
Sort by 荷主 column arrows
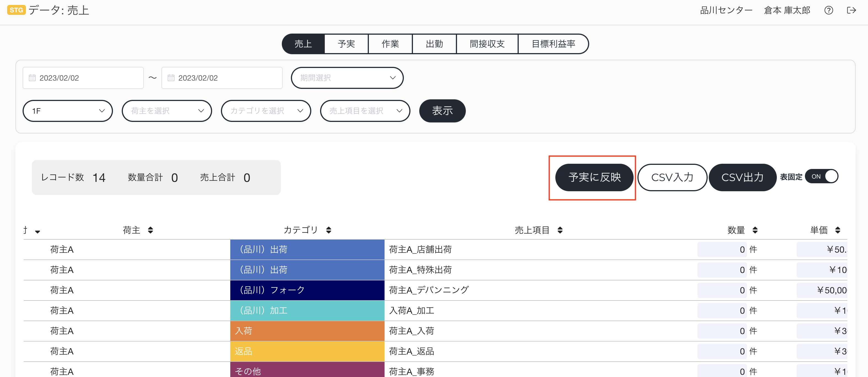pyautogui.click(x=151, y=230)
